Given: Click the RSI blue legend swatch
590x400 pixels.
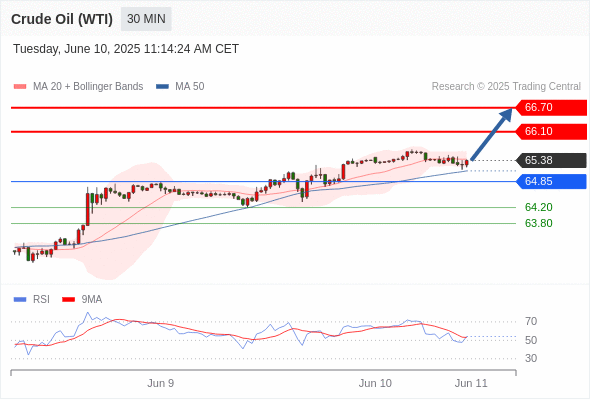Looking at the screenshot, I should point(20,300).
